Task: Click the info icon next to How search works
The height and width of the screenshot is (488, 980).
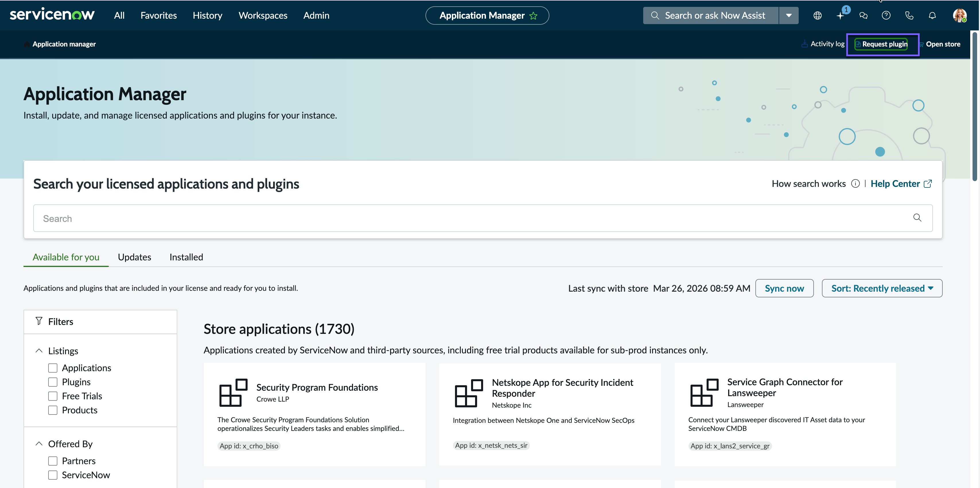Action: (x=855, y=183)
